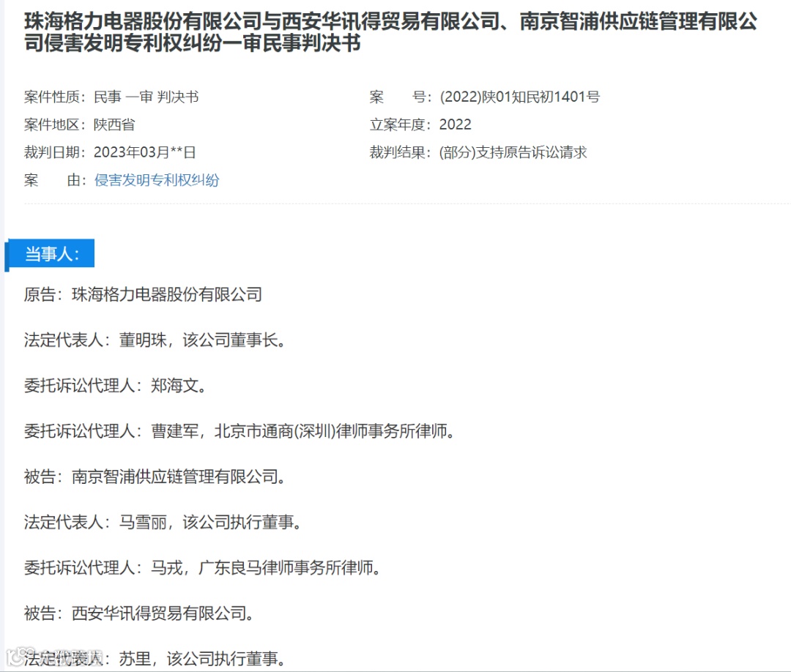
Task: Select 裁判日期 value 2023年03月**日
Action: coord(145,152)
